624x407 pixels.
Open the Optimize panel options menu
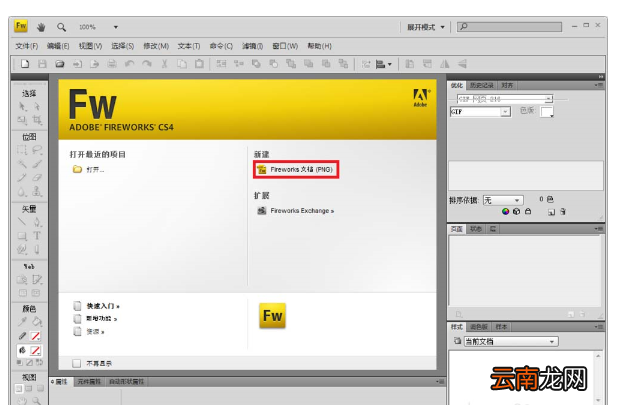click(x=599, y=85)
